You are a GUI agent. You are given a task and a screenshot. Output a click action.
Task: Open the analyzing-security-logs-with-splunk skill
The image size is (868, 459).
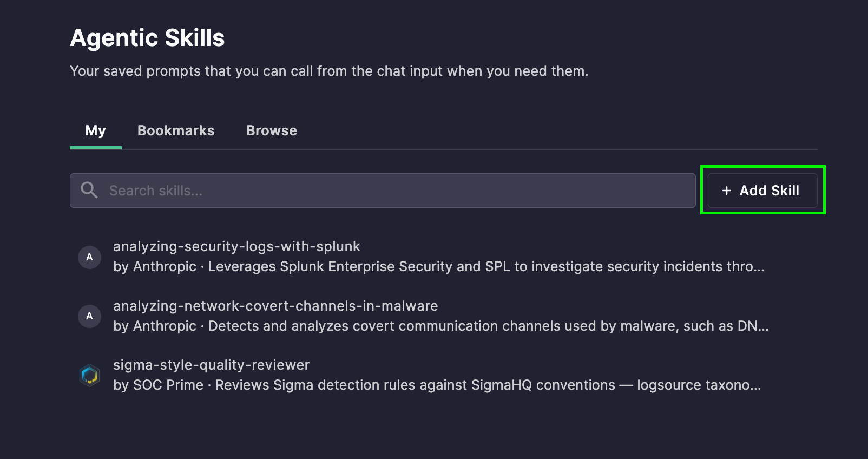tap(236, 246)
